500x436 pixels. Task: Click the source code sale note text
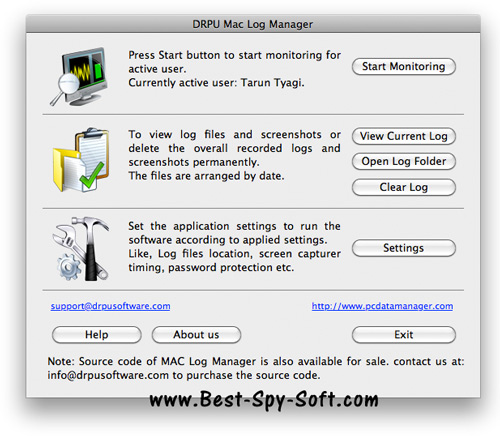[x=256, y=368]
